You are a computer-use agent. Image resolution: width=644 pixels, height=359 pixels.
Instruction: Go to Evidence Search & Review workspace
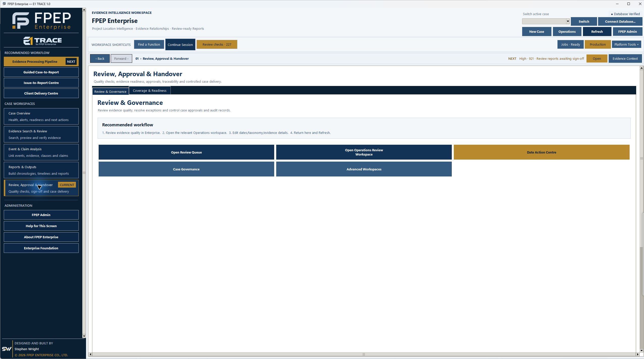[41, 134]
